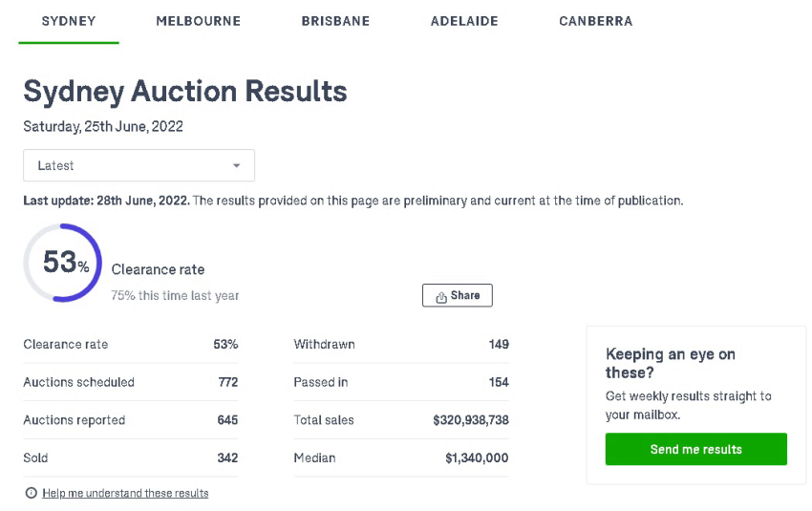The height and width of the screenshot is (511, 812).
Task: Click the Passed in row
Action: tap(401, 382)
